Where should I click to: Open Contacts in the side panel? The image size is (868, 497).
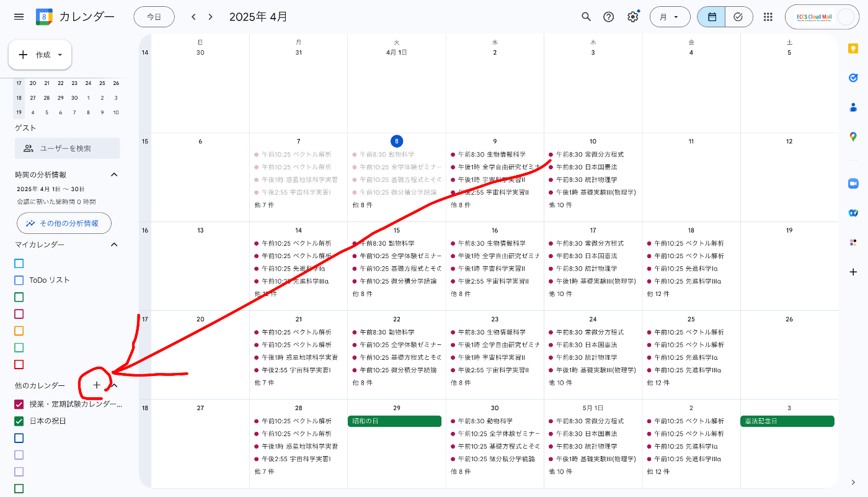pyautogui.click(x=853, y=107)
